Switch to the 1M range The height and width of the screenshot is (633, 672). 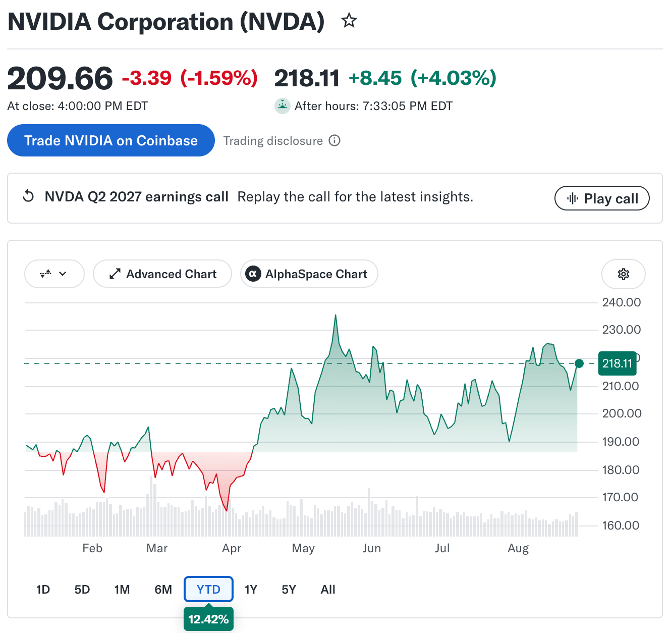tap(122, 590)
